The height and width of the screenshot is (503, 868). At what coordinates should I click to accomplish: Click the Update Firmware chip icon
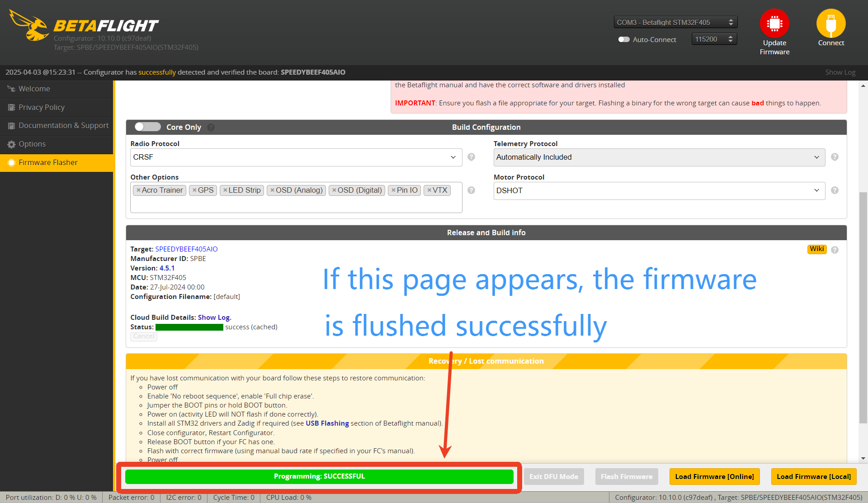pos(774,23)
